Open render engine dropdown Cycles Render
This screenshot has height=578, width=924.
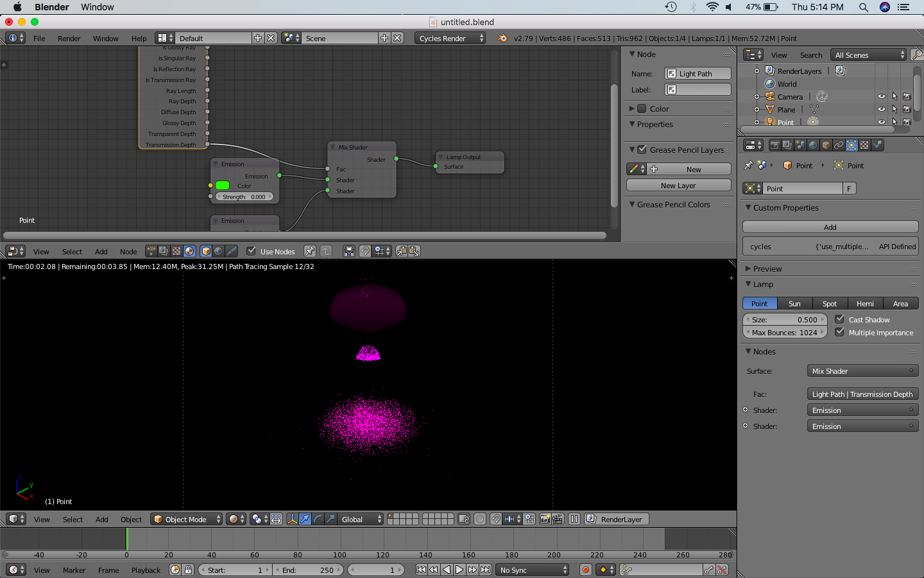[x=450, y=38]
